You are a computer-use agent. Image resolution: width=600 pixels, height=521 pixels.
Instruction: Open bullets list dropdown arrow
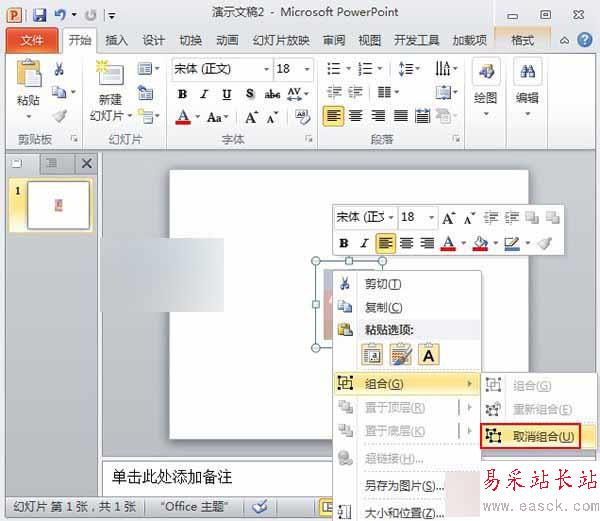click(349, 69)
